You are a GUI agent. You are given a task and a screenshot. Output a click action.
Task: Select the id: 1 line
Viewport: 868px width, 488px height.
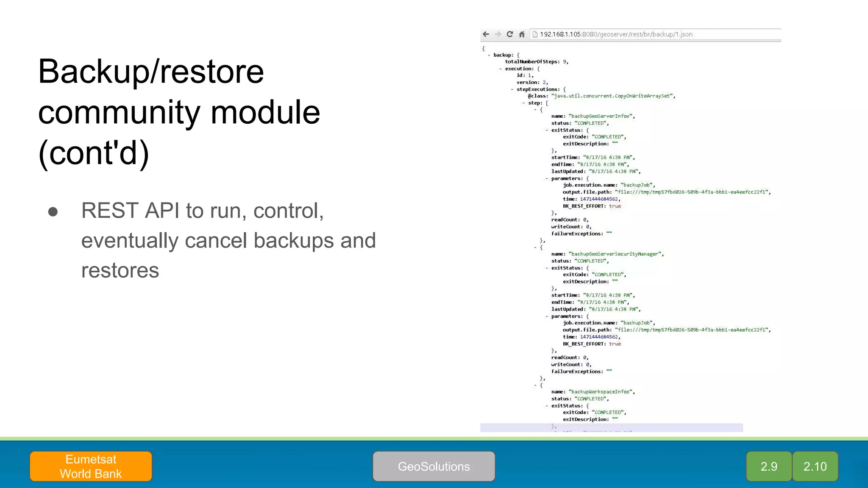point(525,75)
